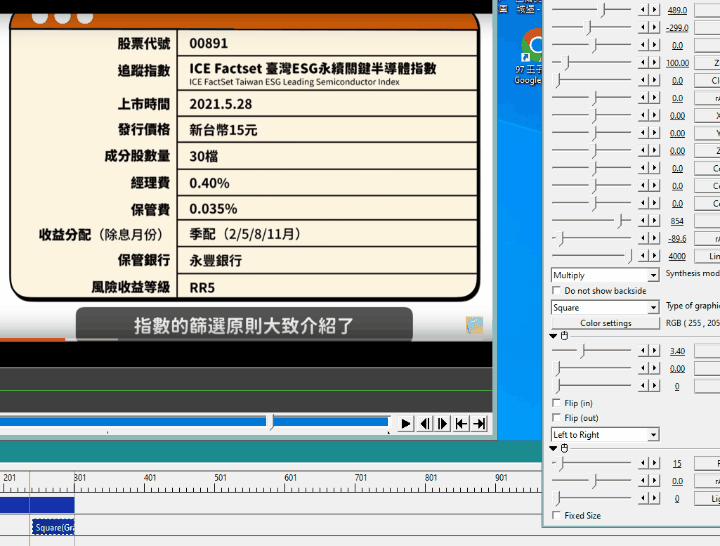Decrease the 4000 value with left arrow
Image resolution: width=720 pixels, height=546 pixels.
pos(643,256)
